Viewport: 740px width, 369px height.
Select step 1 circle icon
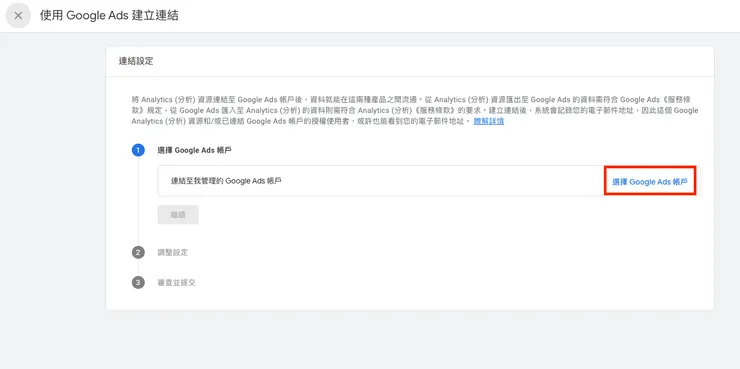pos(138,151)
